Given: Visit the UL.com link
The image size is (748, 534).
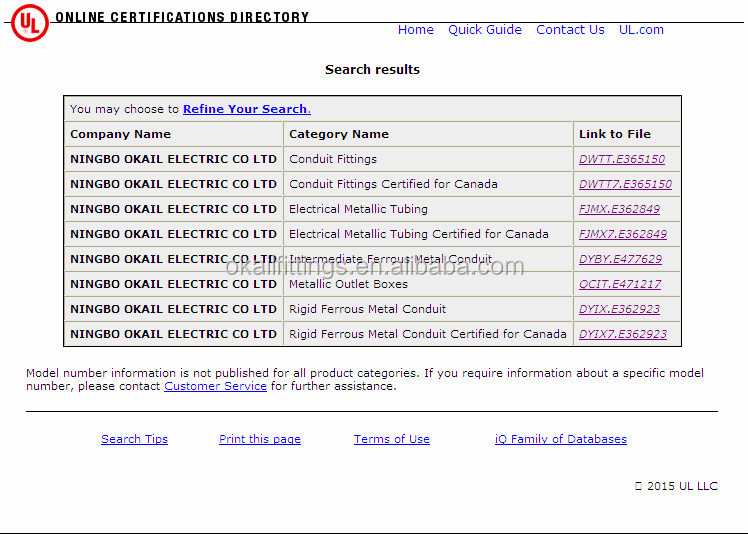Looking at the screenshot, I should coord(641,30).
